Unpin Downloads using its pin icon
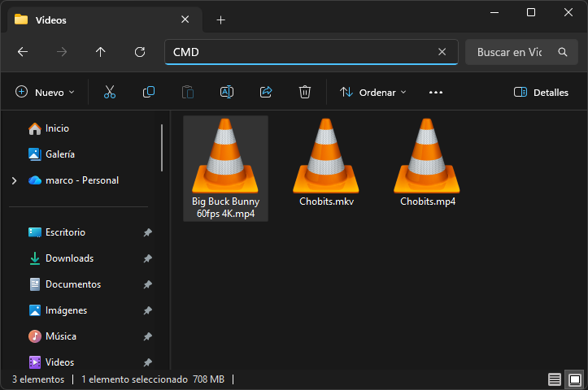588x390 pixels. 148,258
